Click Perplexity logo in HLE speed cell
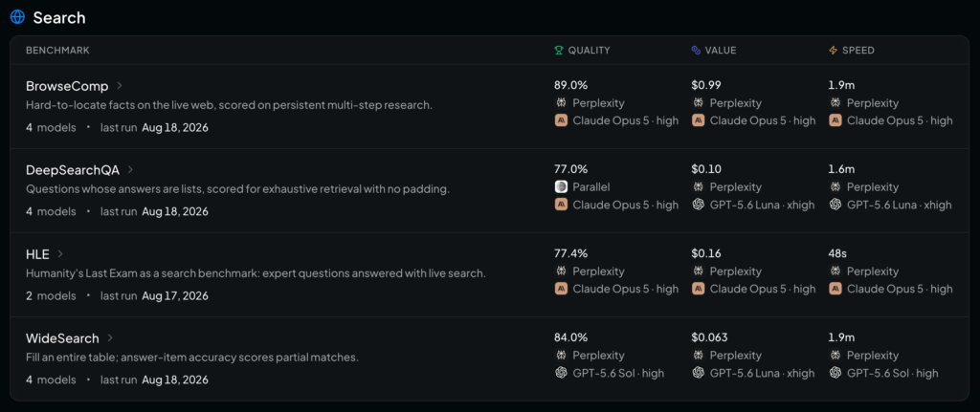 coord(835,271)
